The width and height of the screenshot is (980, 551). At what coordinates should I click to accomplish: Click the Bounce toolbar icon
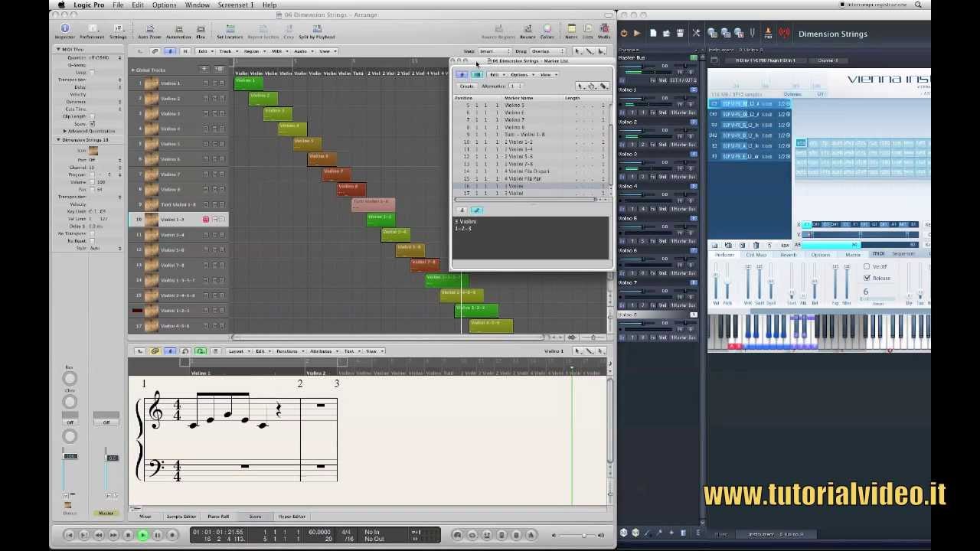coord(528,31)
